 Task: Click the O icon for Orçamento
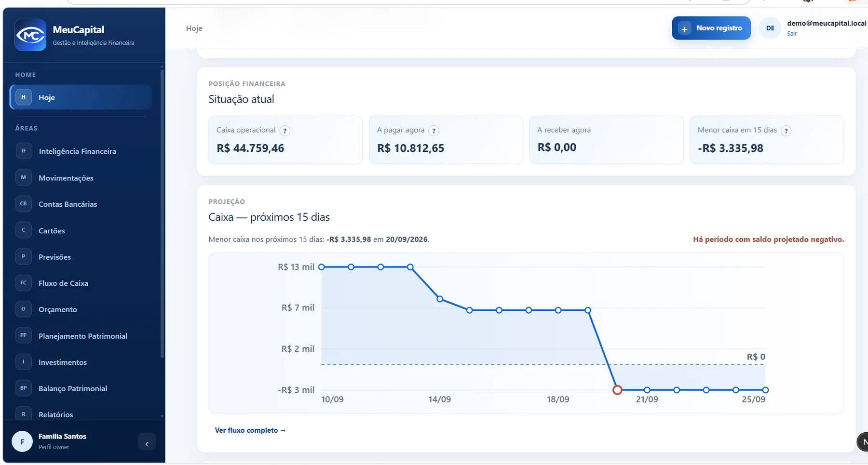coord(23,309)
